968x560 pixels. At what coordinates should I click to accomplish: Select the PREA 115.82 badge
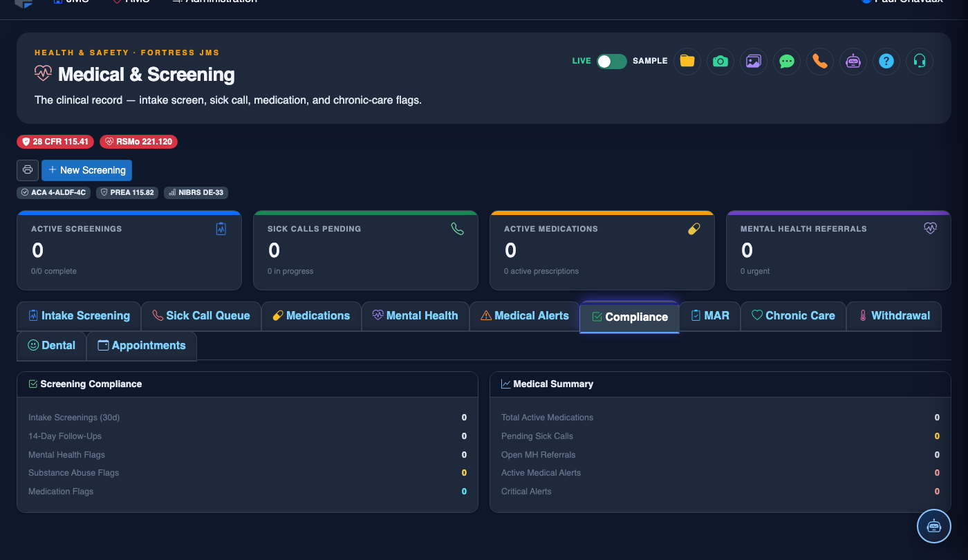pyautogui.click(x=127, y=193)
